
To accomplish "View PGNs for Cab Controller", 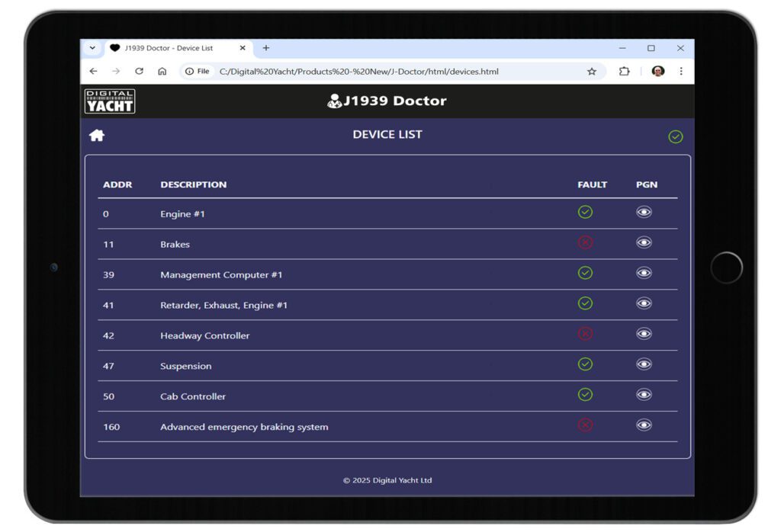I will coord(644,395).
